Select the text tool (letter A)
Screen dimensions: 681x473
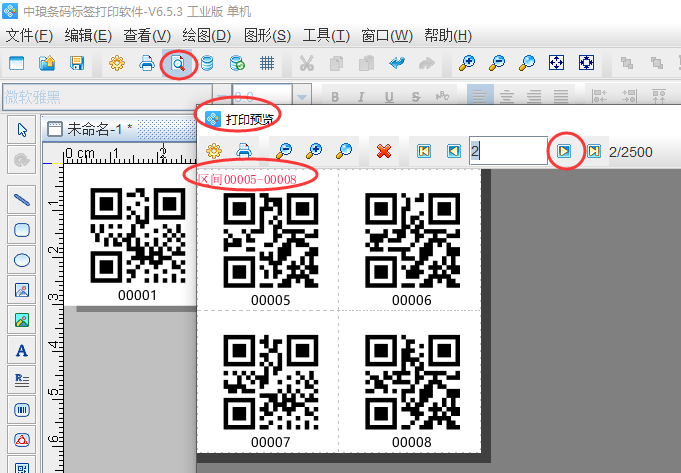pos(22,351)
